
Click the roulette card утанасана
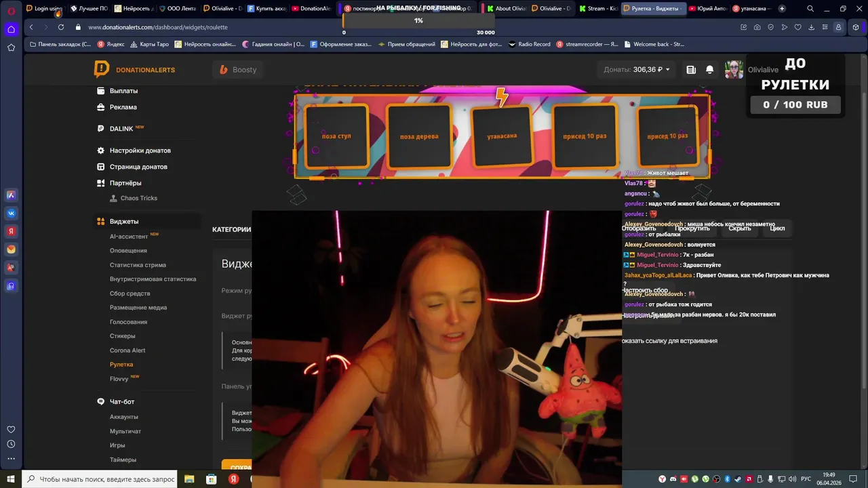tap(502, 136)
